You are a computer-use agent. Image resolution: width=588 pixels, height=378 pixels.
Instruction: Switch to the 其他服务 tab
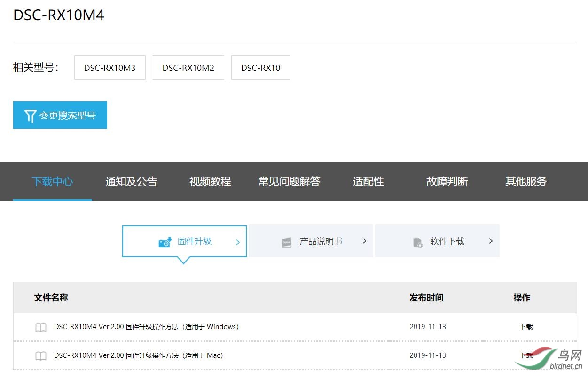click(526, 181)
